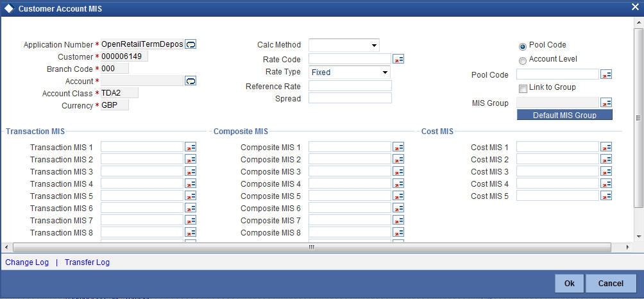Open lookup for Cost MIS 4
644x299 pixels.
tap(606, 184)
